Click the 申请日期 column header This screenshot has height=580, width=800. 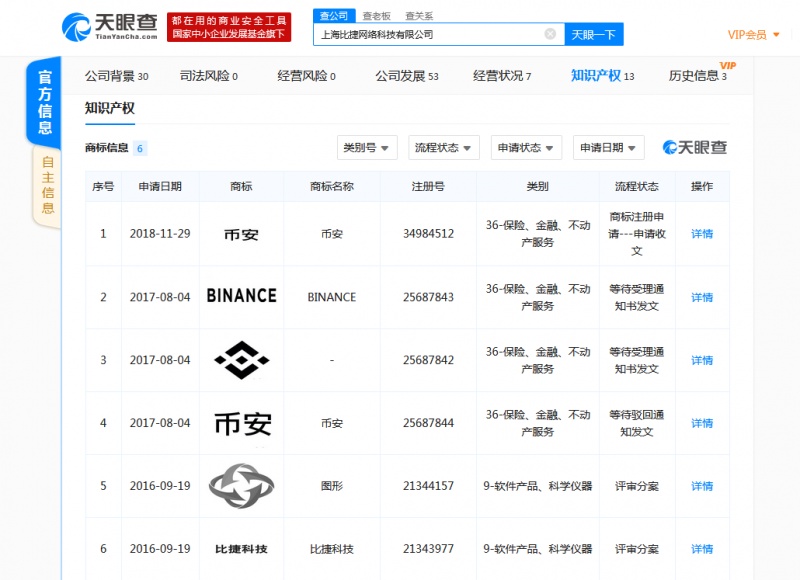click(x=160, y=186)
